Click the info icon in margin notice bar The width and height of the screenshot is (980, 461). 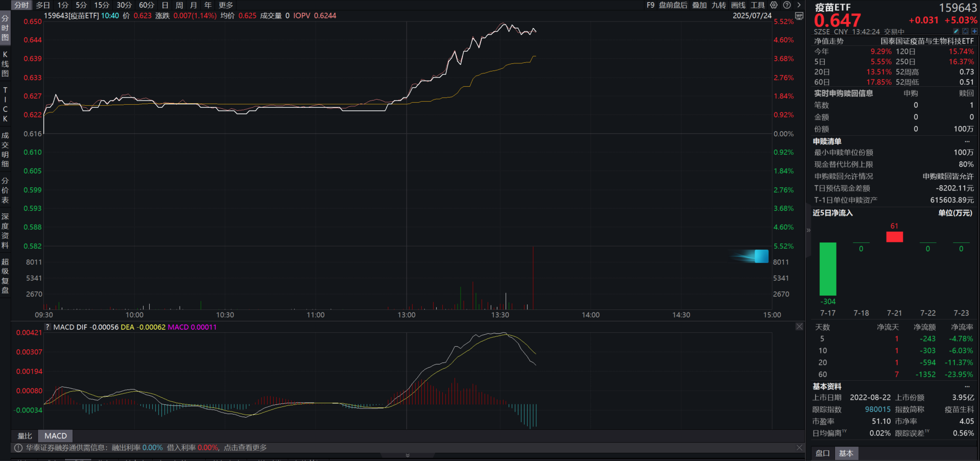pos(18,448)
